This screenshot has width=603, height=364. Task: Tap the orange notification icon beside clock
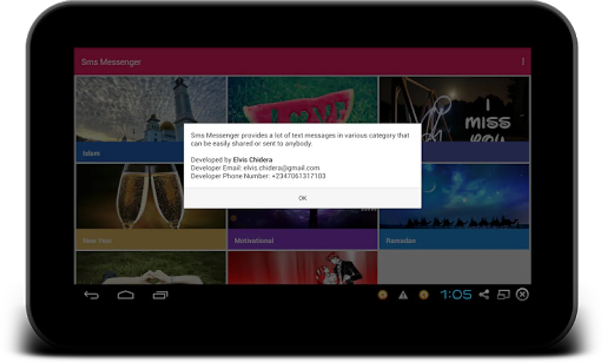(423, 295)
